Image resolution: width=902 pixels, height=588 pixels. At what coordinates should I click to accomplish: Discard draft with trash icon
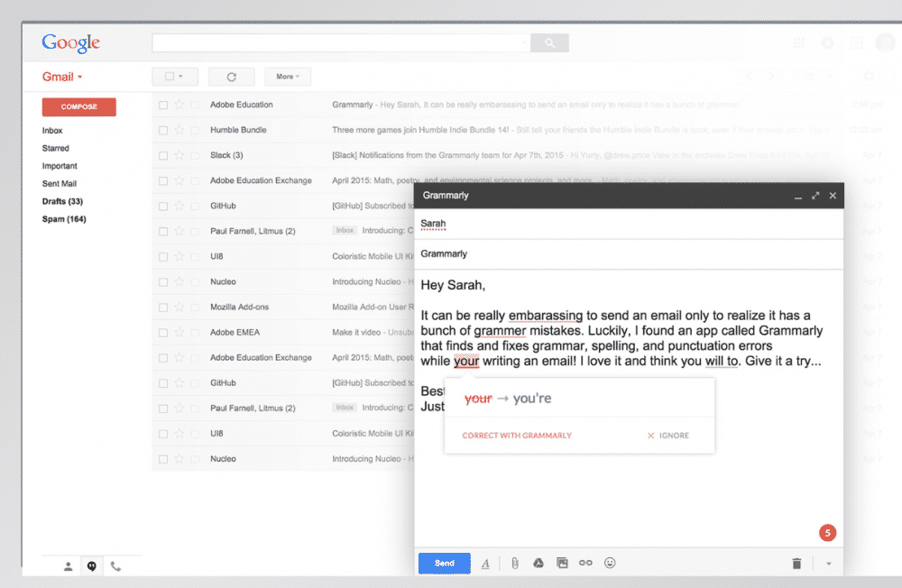click(x=796, y=564)
